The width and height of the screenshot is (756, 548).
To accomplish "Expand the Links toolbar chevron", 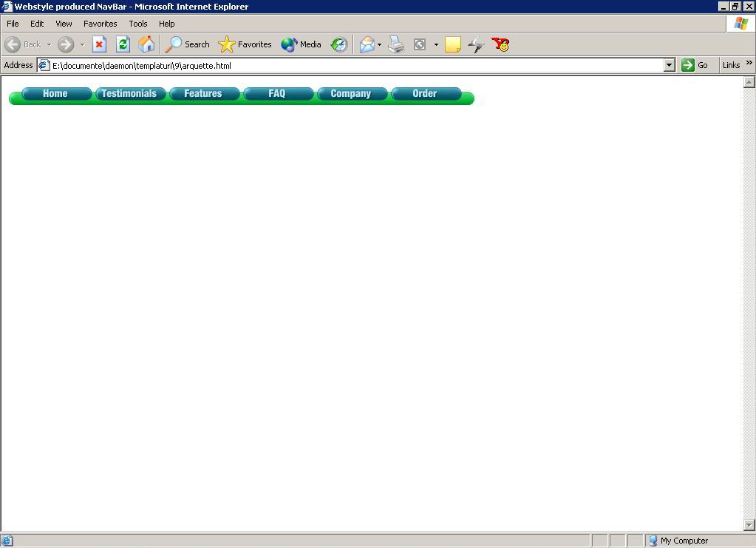I will pos(749,64).
